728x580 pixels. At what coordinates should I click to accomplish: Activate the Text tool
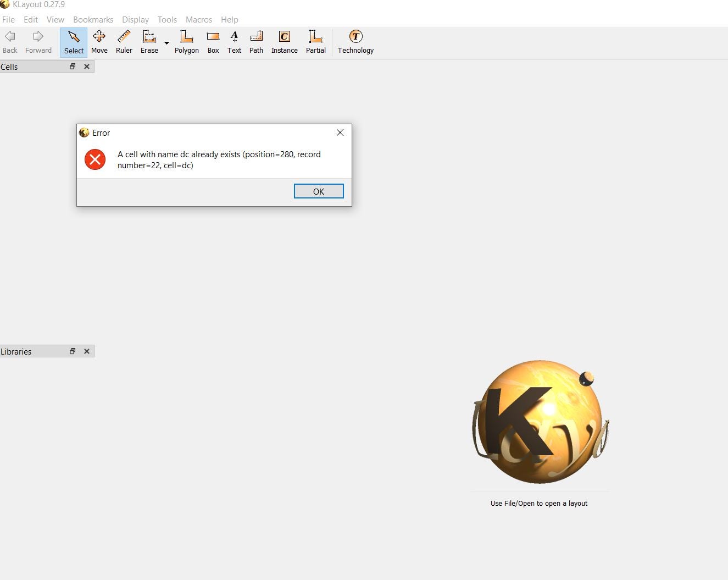click(x=235, y=42)
